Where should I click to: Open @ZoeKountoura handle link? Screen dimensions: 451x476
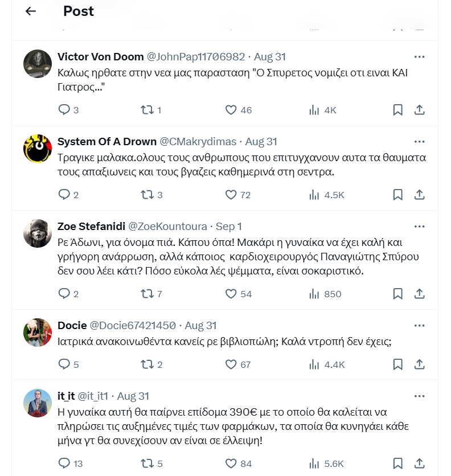coord(168,226)
